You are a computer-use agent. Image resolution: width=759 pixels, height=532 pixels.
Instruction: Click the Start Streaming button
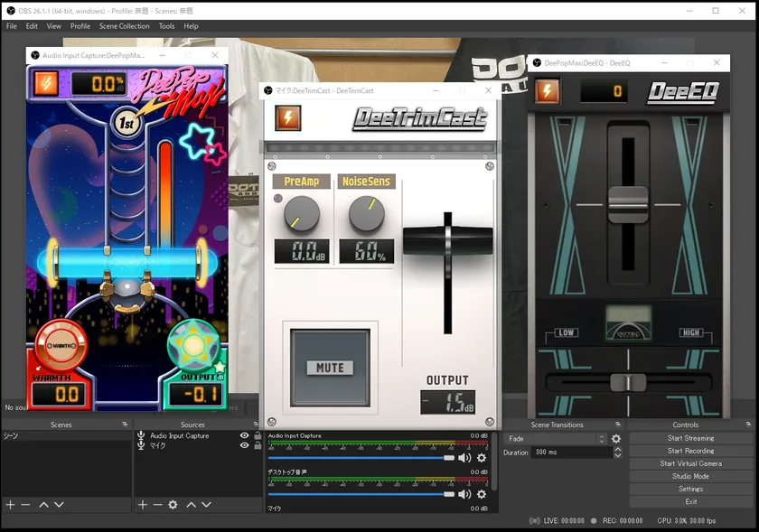(690, 438)
